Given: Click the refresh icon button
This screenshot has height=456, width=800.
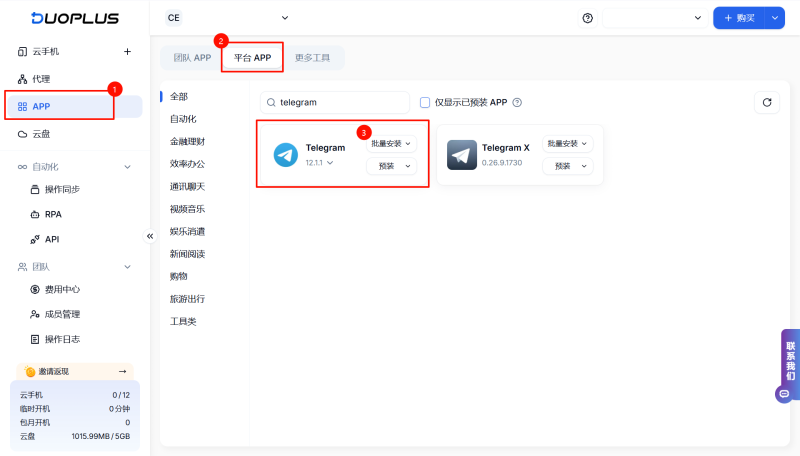Looking at the screenshot, I should click(766, 102).
